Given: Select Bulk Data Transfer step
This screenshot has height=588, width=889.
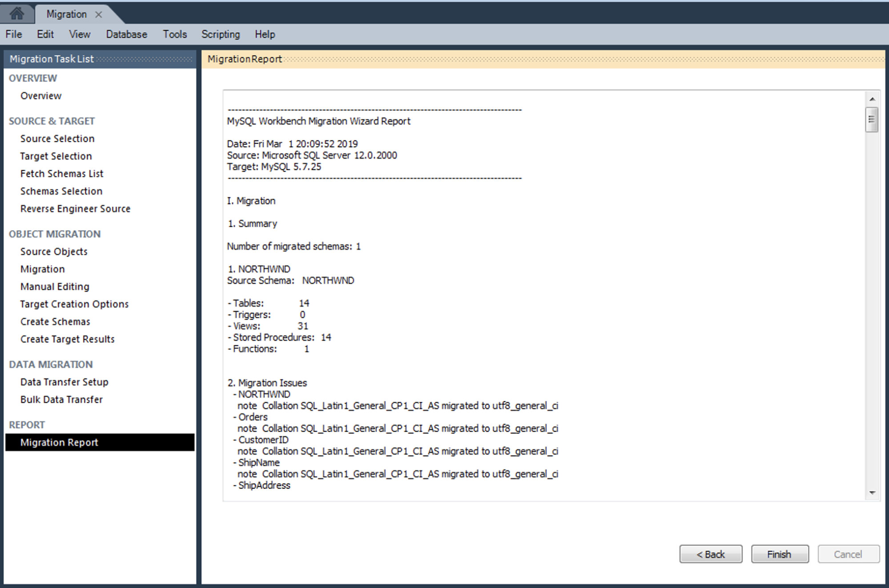Looking at the screenshot, I should (61, 399).
